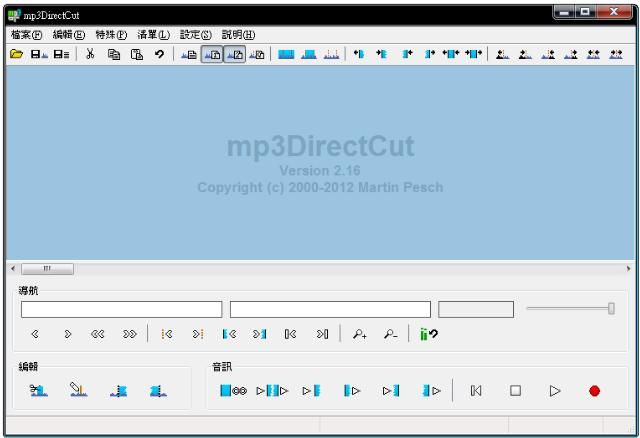Click the volume slider handle in 導航
The height and width of the screenshot is (438, 640).
click(x=611, y=309)
